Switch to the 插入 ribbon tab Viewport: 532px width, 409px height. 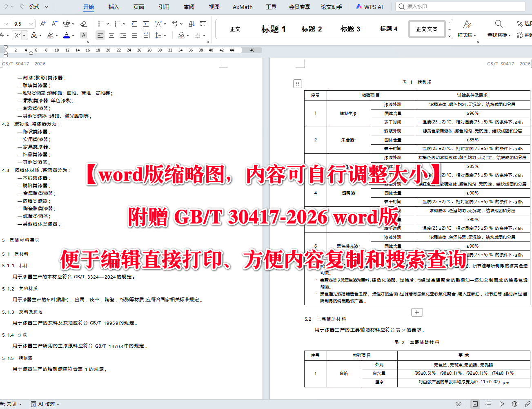click(113, 7)
